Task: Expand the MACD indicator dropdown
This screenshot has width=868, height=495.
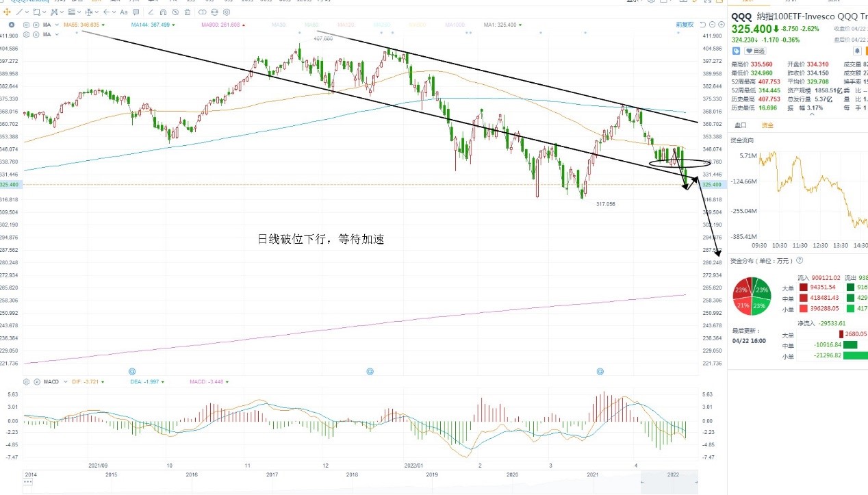Action: click(x=66, y=381)
